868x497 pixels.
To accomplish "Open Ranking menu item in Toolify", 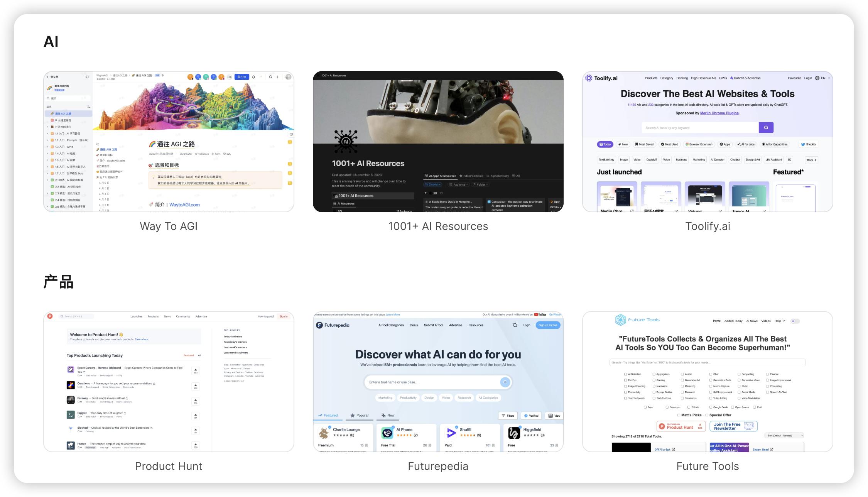I will [682, 78].
